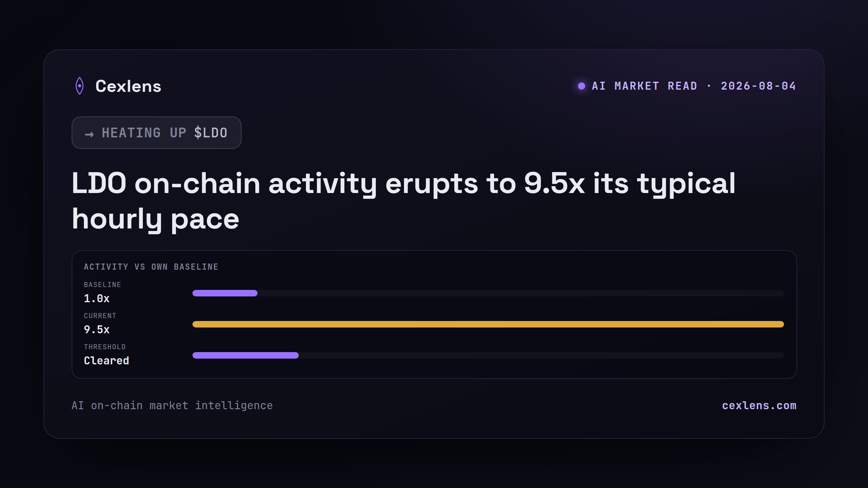Click the empty track of the Baseline bar
This screenshot has height=488, width=868.
[521, 293]
